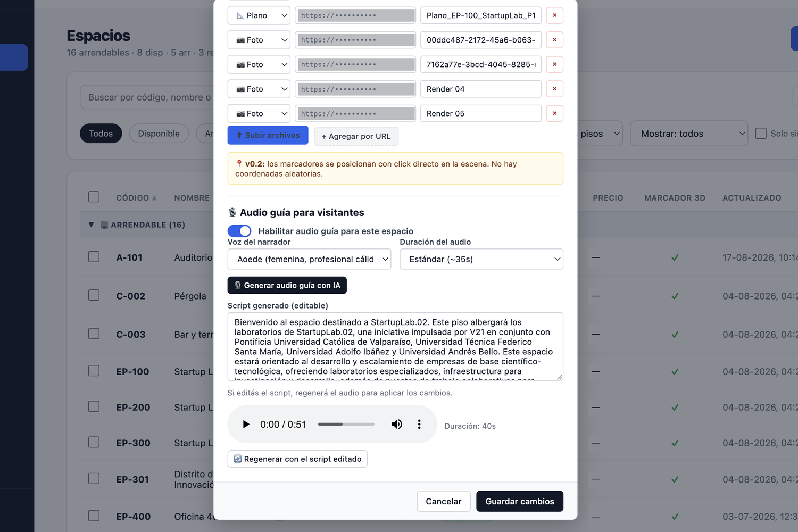798x532 pixels.
Task: Click the audio progress slider
Action: point(346,424)
